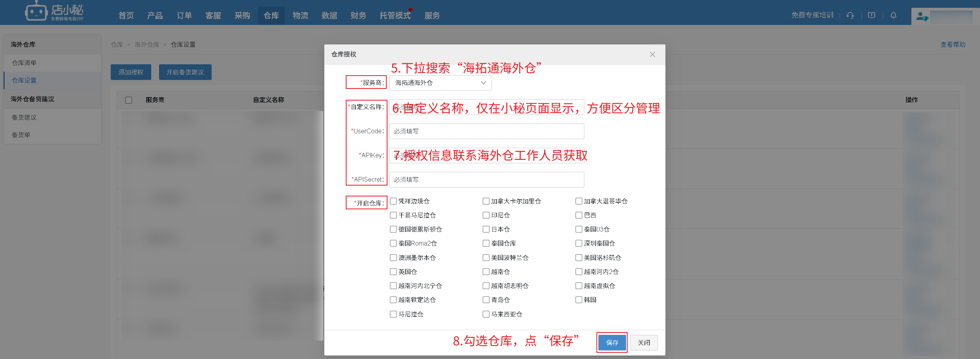Enable the 越南胡志明仓 checkbox

click(486, 286)
